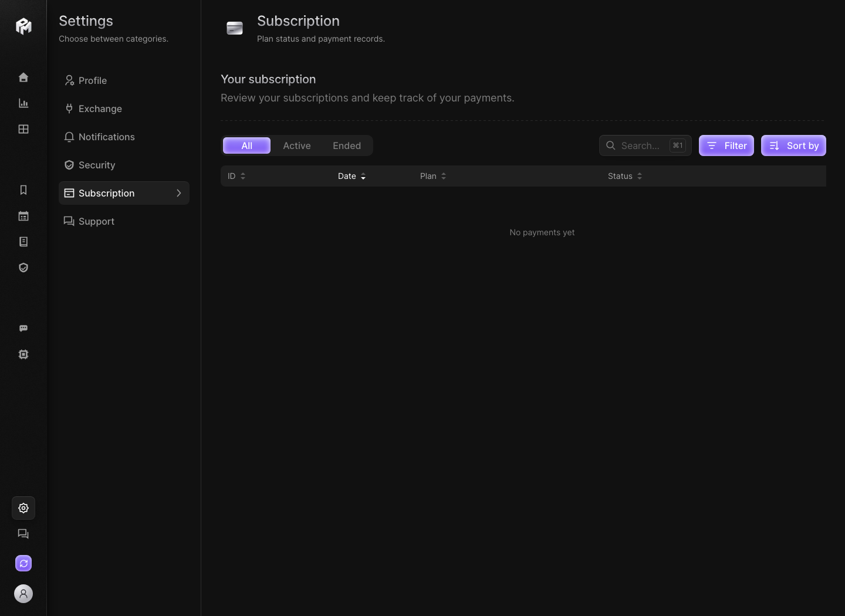Open the chat bubble icon in sidebar
The image size is (845, 616).
pyautogui.click(x=23, y=329)
